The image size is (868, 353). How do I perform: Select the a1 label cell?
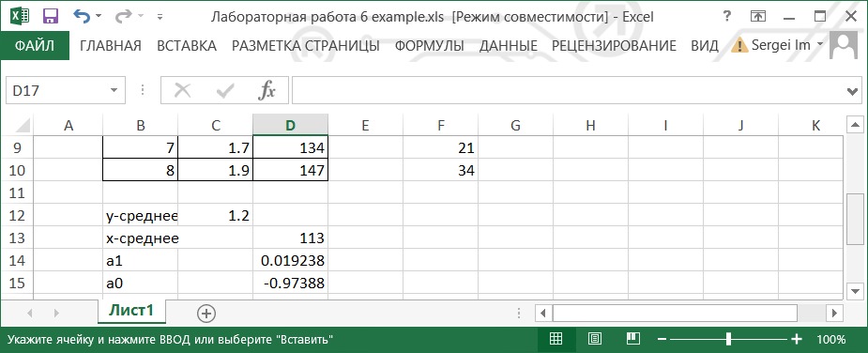click(x=141, y=260)
